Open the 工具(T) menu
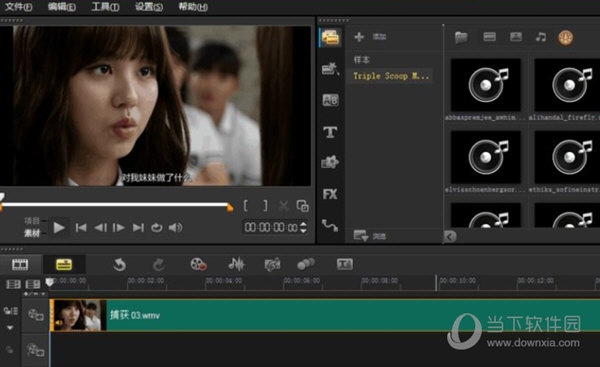The image size is (600, 367). 105,7
